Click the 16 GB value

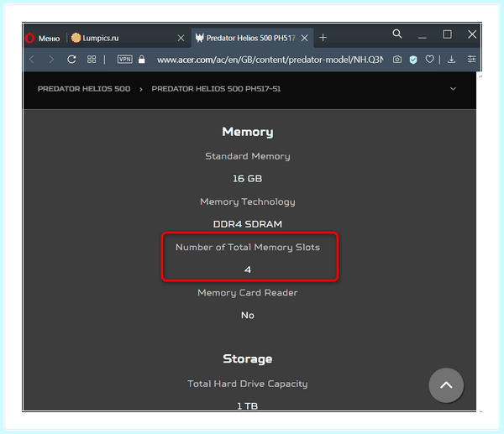pyautogui.click(x=248, y=179)
